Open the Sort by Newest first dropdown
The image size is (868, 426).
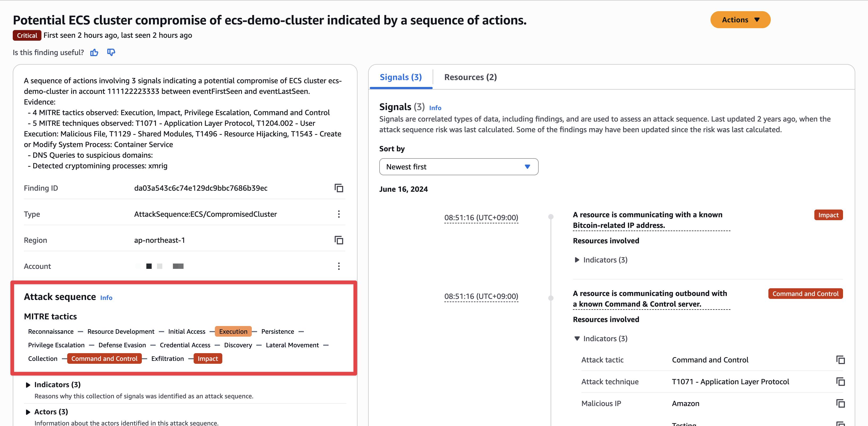click(458, 167)
